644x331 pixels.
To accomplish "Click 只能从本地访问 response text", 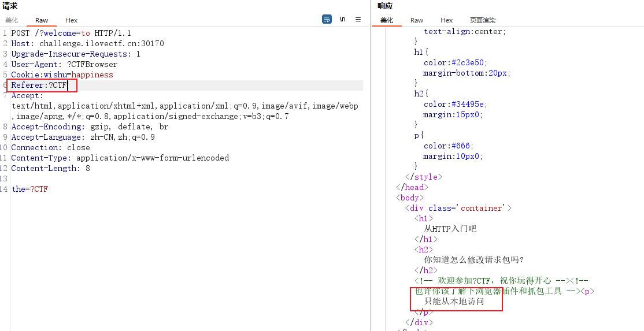I will coord(454,302).
